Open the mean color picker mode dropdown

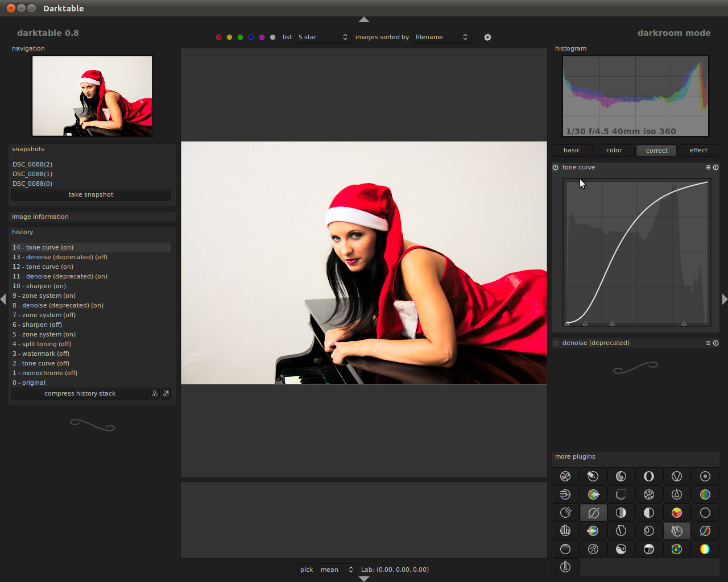[x=337, y=569]
